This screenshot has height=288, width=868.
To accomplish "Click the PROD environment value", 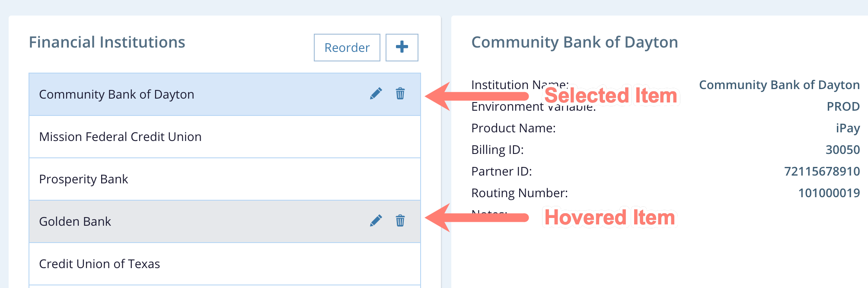I will tap(843, 106).
